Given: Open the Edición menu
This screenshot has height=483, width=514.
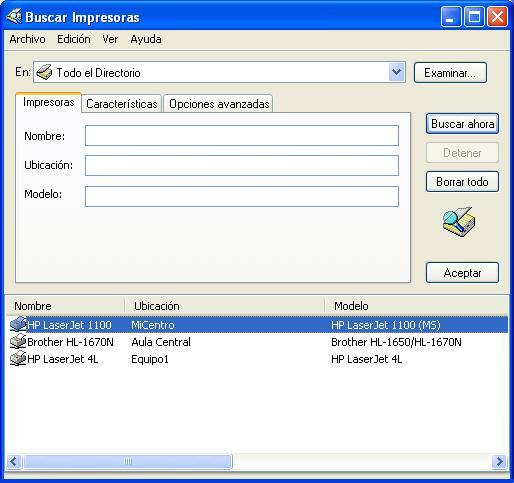Looking at the screenshot, I should coord(74,39).
